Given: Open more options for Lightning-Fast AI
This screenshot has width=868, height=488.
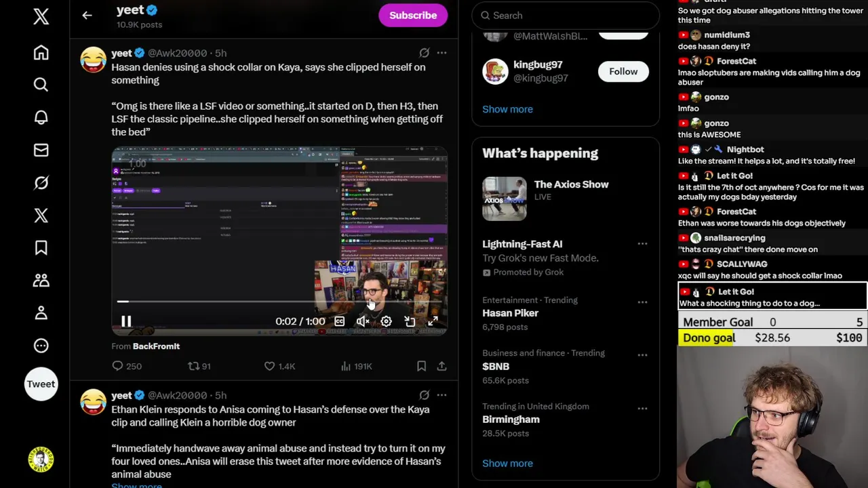Looking at the screenshot, I should [x=642, y=244].
